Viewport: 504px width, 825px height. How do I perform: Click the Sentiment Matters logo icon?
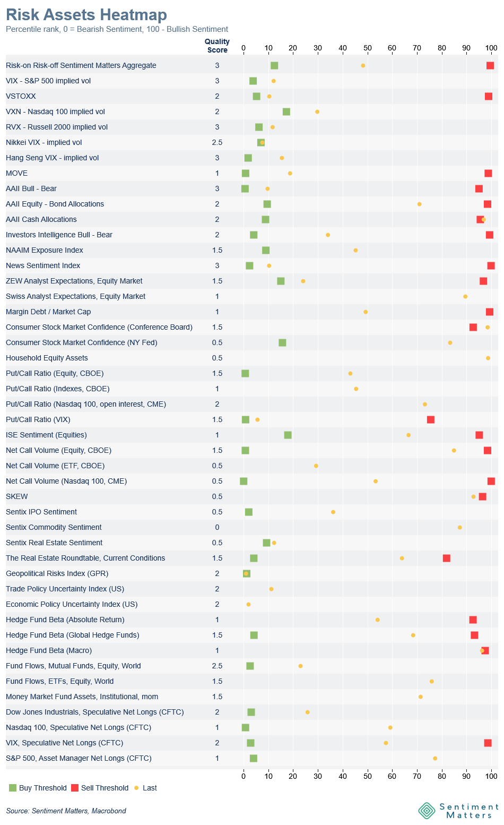tap(427, 810)
